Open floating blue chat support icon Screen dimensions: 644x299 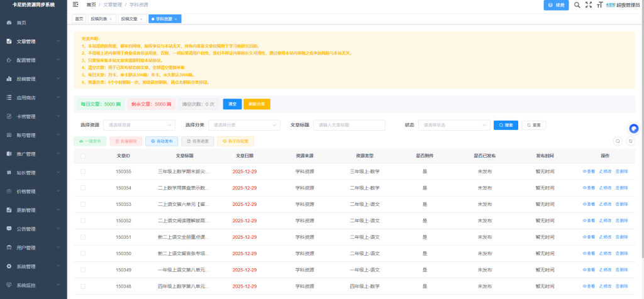[634, 129]
